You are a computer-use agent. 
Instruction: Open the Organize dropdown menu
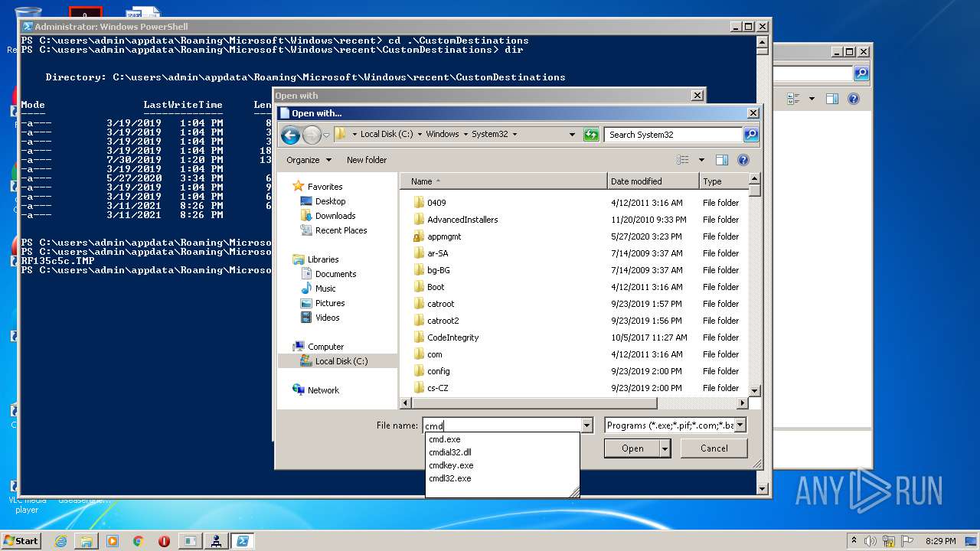309,160
